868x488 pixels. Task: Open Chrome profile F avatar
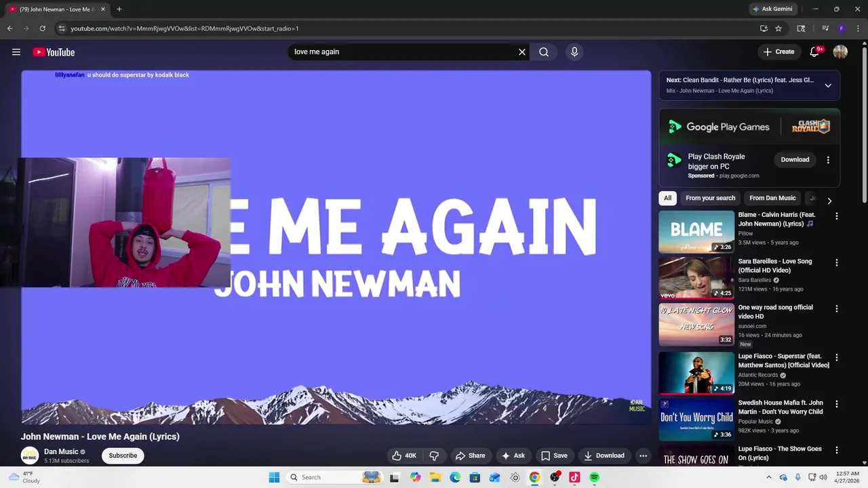pyautogui.click(x=842, y=28)
